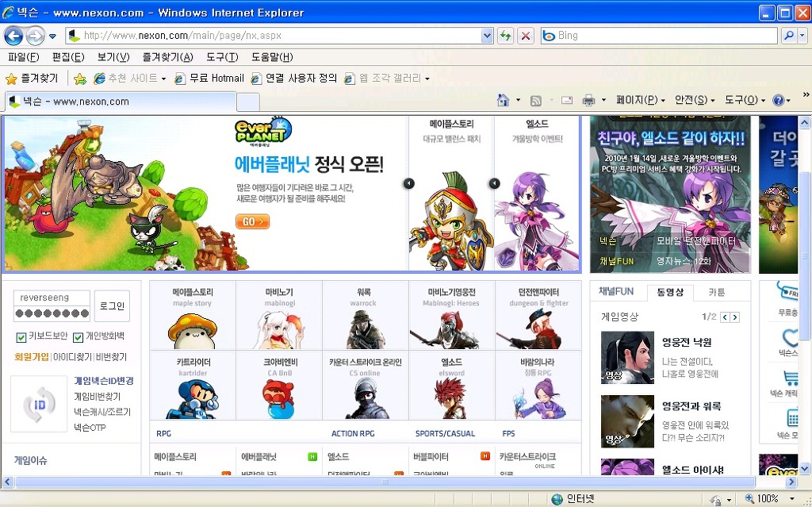Click the 로그인 button
Screen dimensions: 812x507
112,305
